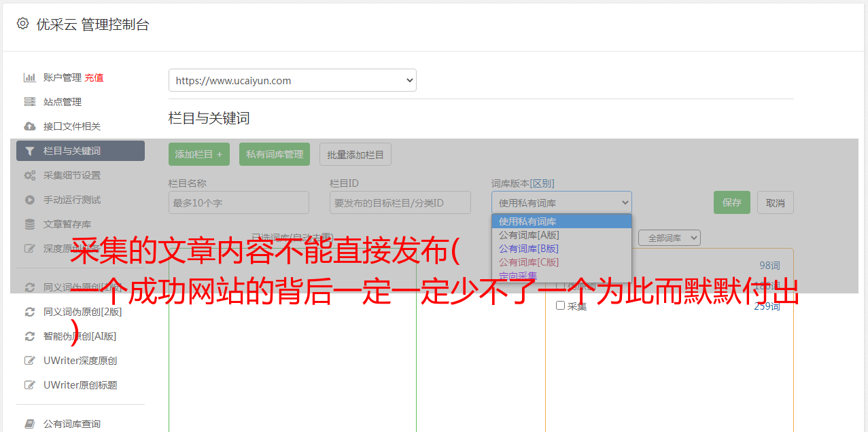Open 接口文件相关 via its cloud icon

coord(29,126)
